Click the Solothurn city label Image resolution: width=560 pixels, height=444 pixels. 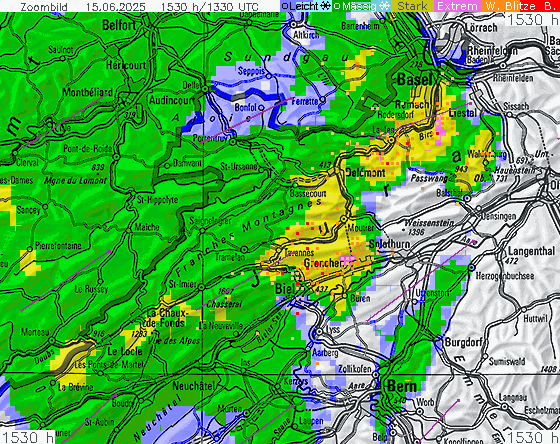pyautogui.click(x=388, y=244)
